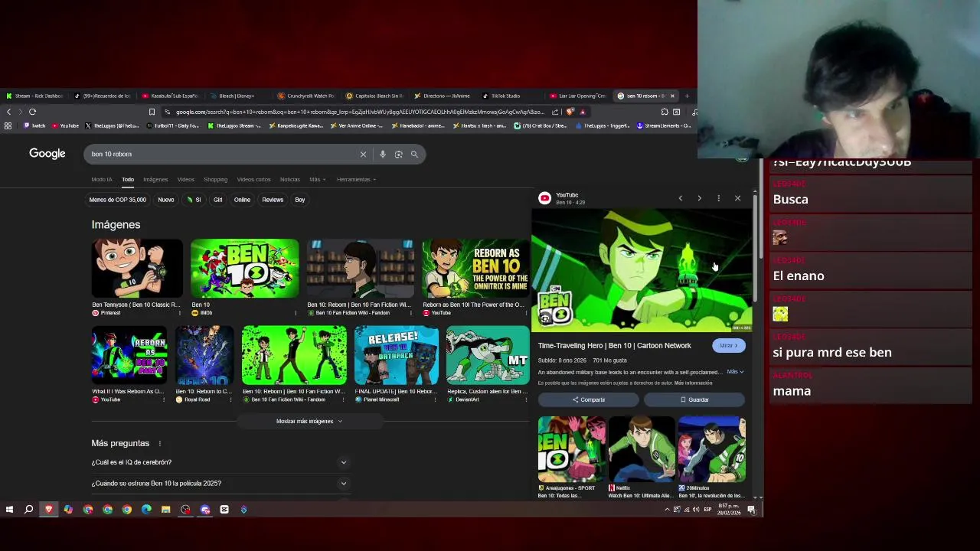This screenshot has height=551, width=980.
Task: Click the Guardar button
Action: tap(694, 399)
